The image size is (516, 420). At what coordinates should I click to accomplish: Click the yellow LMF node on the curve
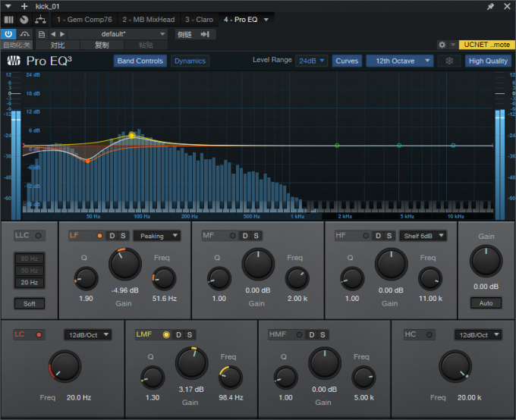coord(131,136)
